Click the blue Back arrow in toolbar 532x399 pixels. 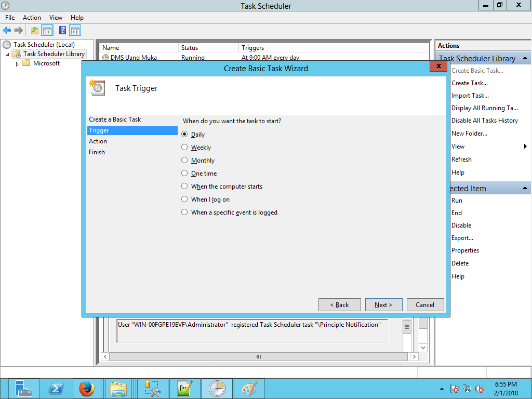(x=7, y=31)
